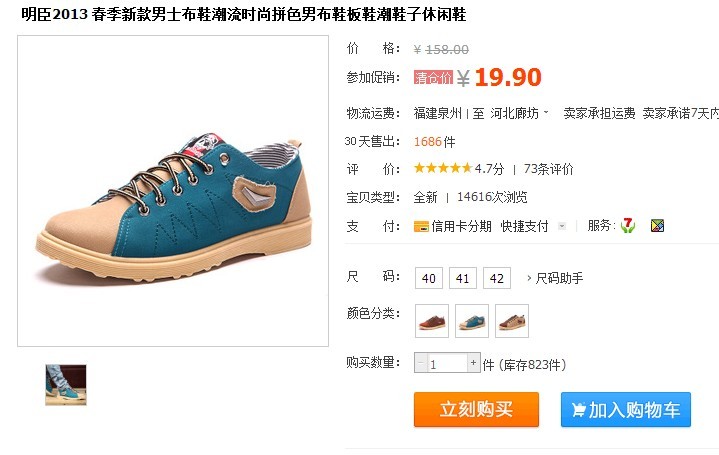Select size 42
The height and width of the screenshot is (455, 719).
497,278
